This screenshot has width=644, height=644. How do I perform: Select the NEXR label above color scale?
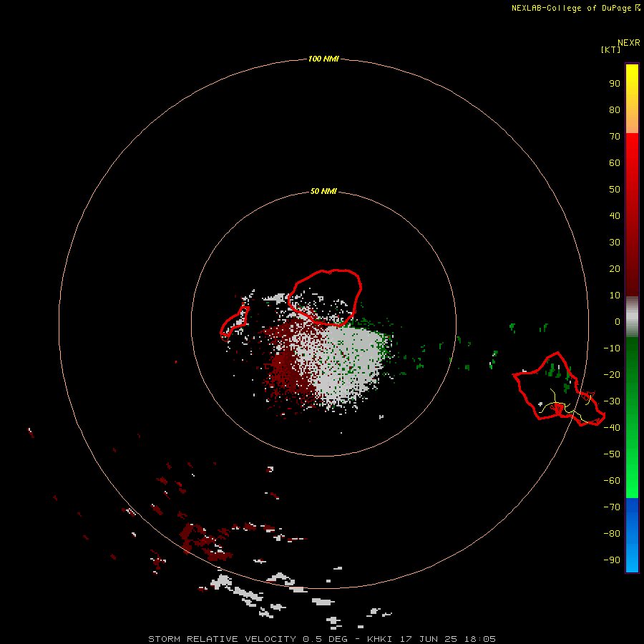tap(629, 43)
